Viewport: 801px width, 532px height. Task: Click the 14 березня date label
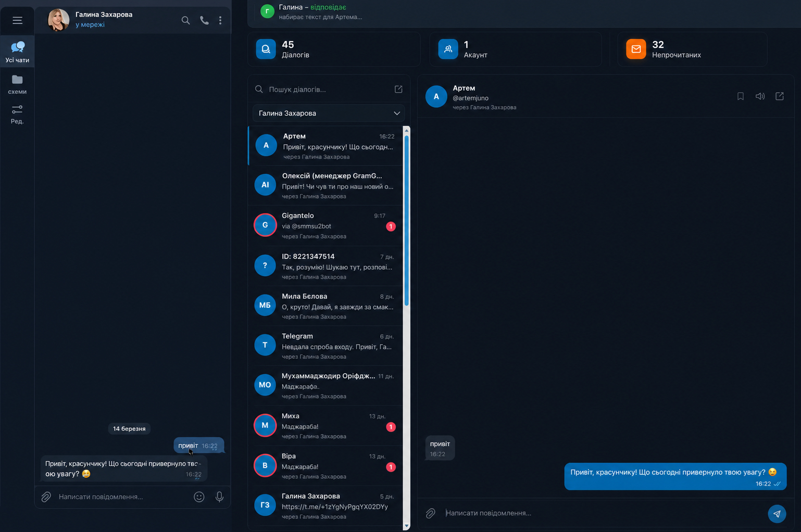click(129, 429)
